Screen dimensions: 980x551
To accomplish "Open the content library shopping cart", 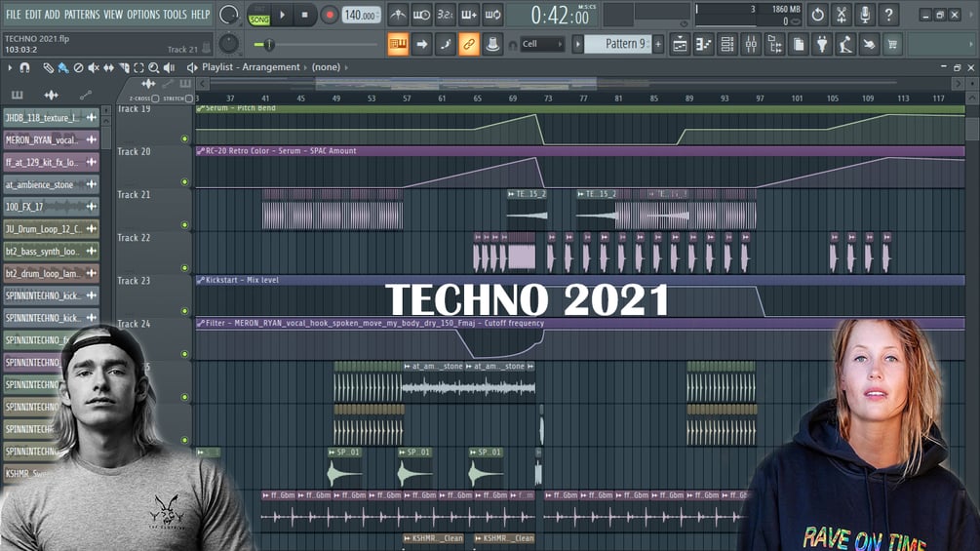I will coord(892,44).
